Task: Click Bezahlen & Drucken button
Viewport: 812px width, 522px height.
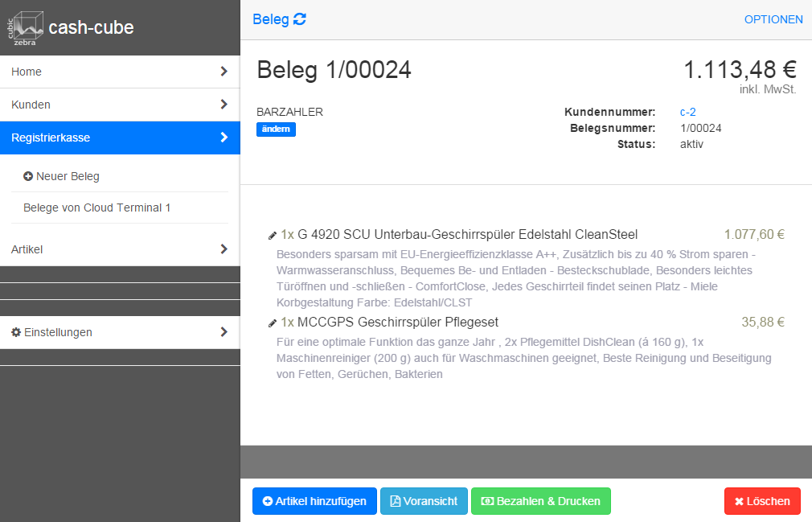Action: click(x=540, y=501)
